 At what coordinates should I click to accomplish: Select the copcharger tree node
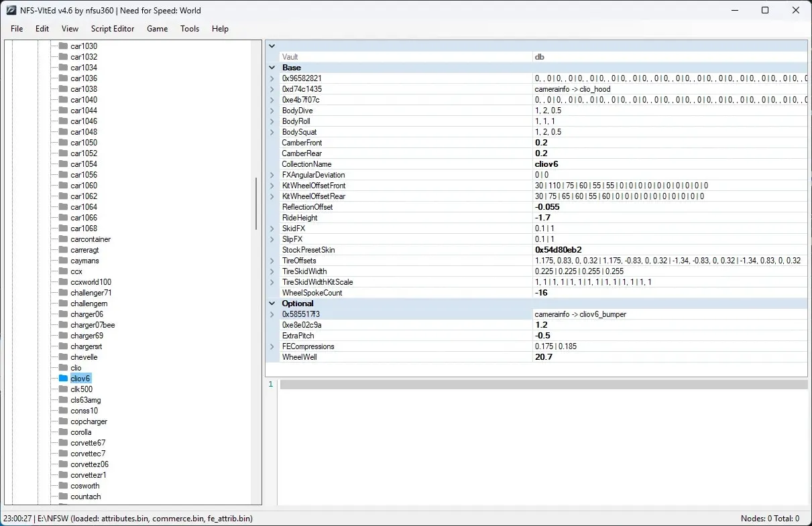coord(89,421)
